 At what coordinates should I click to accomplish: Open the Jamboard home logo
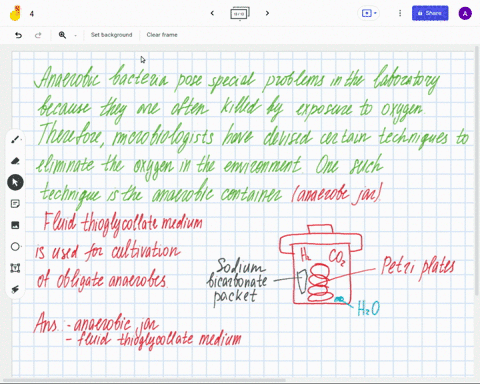pyautogui.click(x=15, y=14)
